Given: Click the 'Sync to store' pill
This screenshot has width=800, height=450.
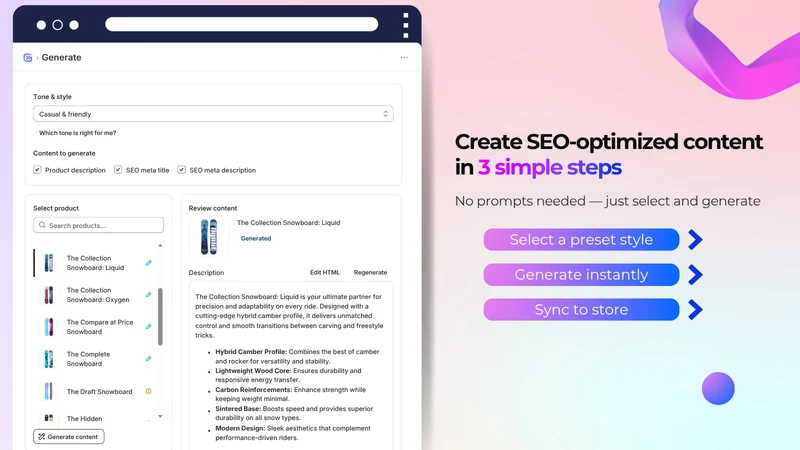Looking at the screenshot, I should pyautogui.click(x=581, y=309).
